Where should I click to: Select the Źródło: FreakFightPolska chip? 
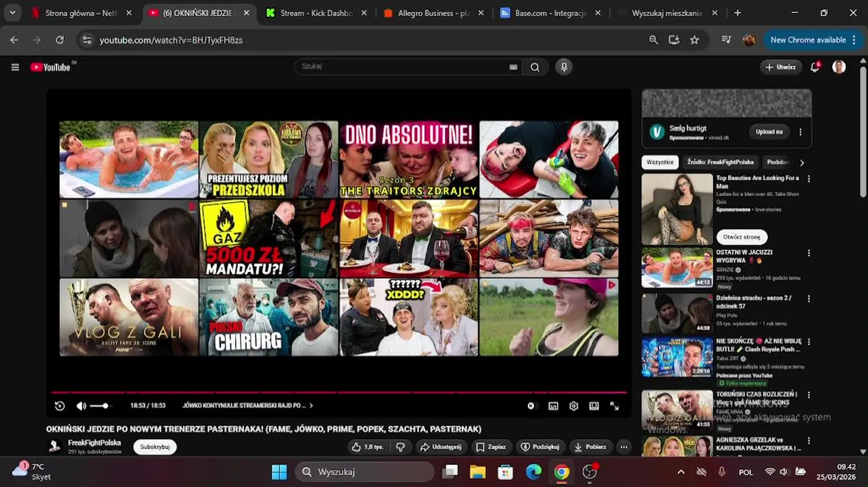pos(720,162)
